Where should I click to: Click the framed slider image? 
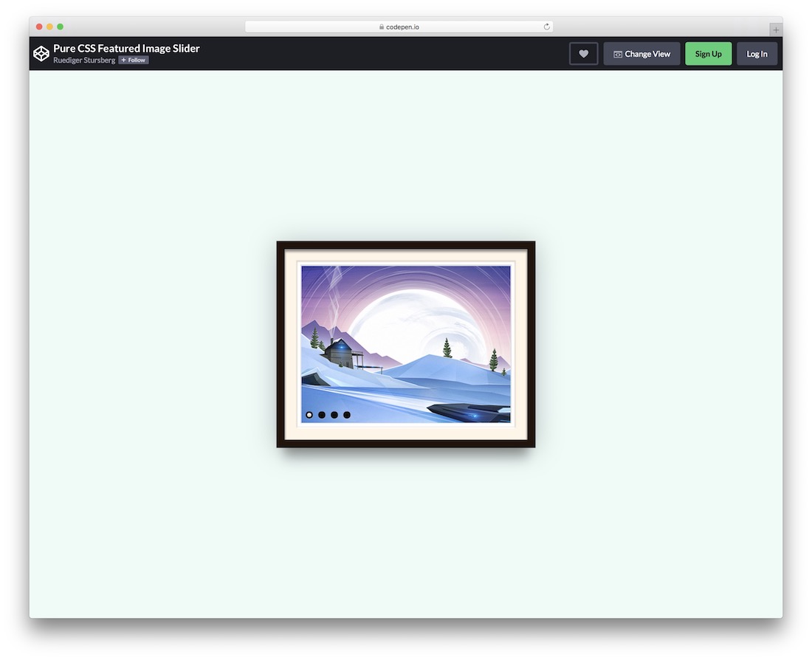click(x=405, y=344)
